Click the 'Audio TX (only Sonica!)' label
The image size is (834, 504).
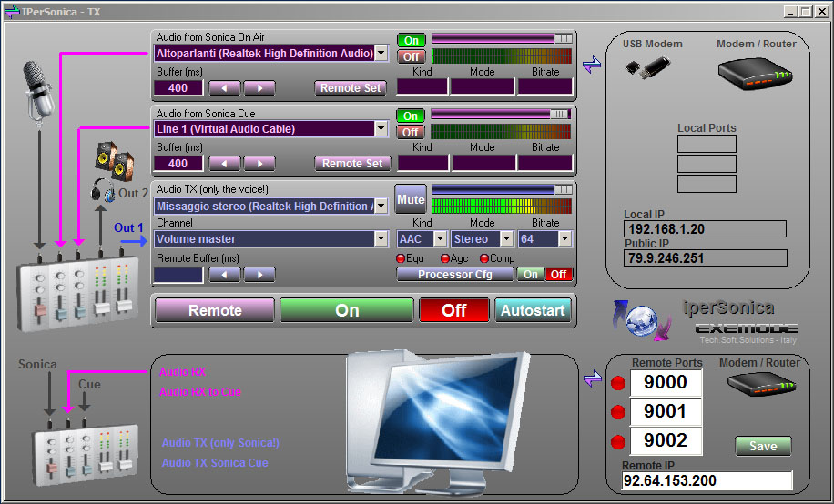click(x=220, y=443)
